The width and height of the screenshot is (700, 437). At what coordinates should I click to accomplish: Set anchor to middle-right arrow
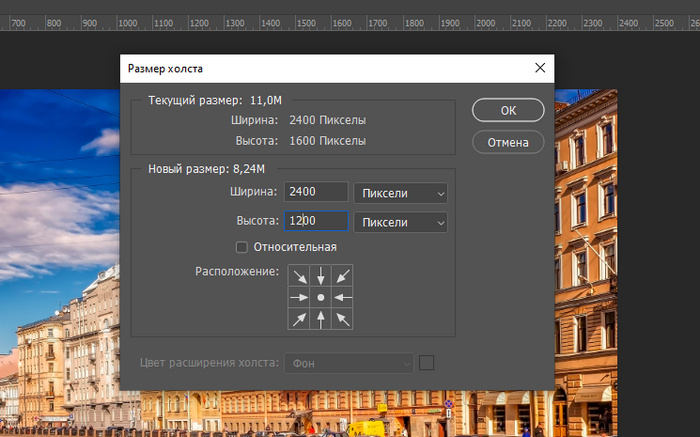(342, 298)
